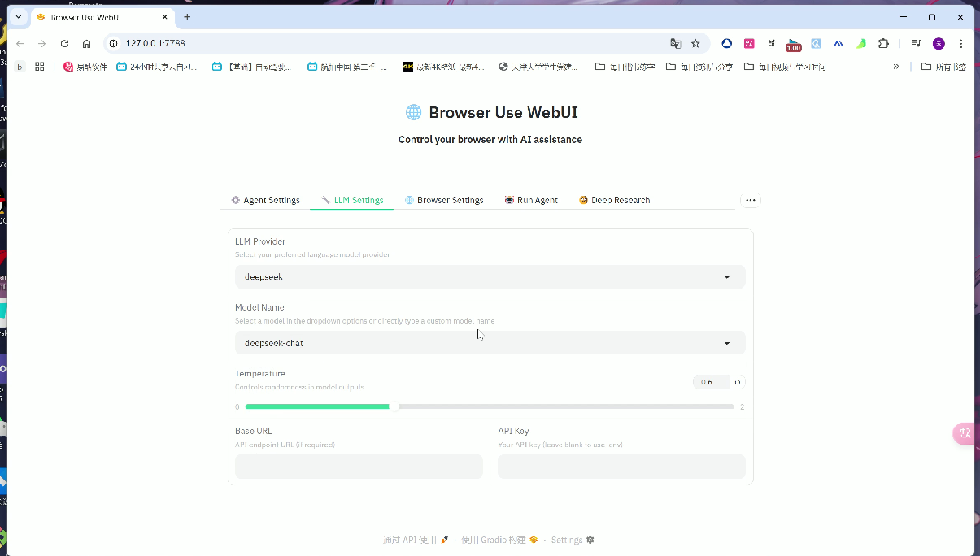Click the 'Browser Use WebUI' page heading
Viewport: 980px width, 556px height.
pyautogui.click(x=491, y=113)
